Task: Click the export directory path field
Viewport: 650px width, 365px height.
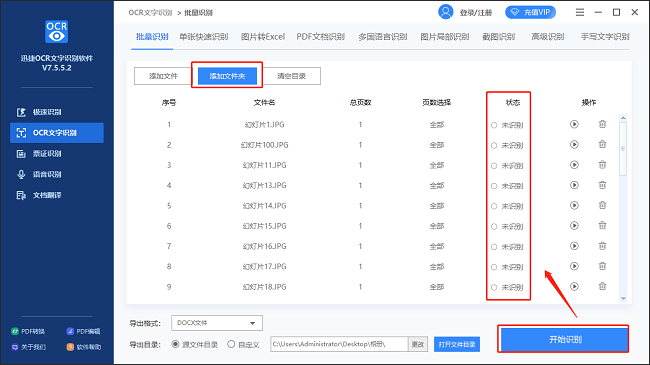Action: [x=339, y=344]
